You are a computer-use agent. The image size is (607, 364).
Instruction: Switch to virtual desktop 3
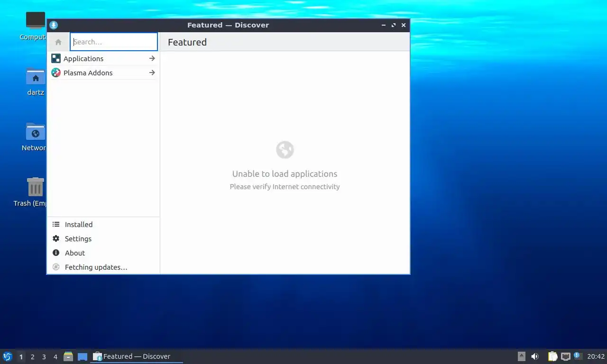pyautogui.click(x=44, y=357)
